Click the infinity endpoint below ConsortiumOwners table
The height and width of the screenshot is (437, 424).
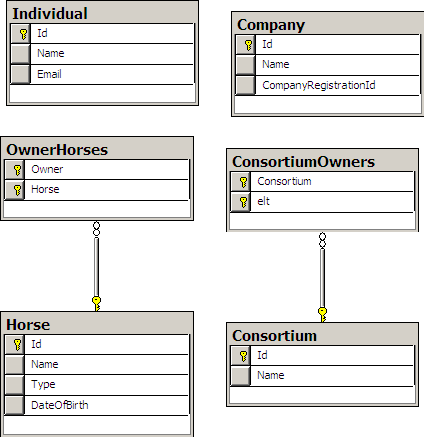pos(322,240)
